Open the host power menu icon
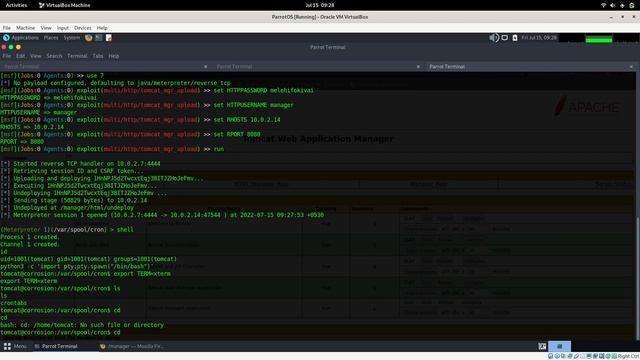This screenshot has height=360, width=640. (x=631, y=5)
